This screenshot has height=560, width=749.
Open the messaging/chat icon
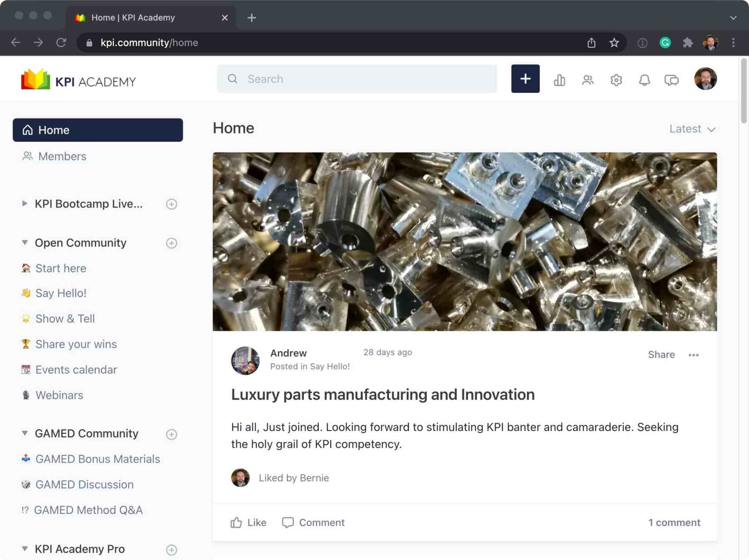[x=671, y=79]
